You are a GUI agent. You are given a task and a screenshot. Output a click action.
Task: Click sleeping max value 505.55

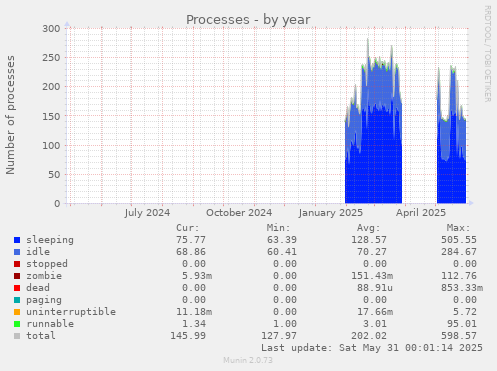[x=459, y=240]
